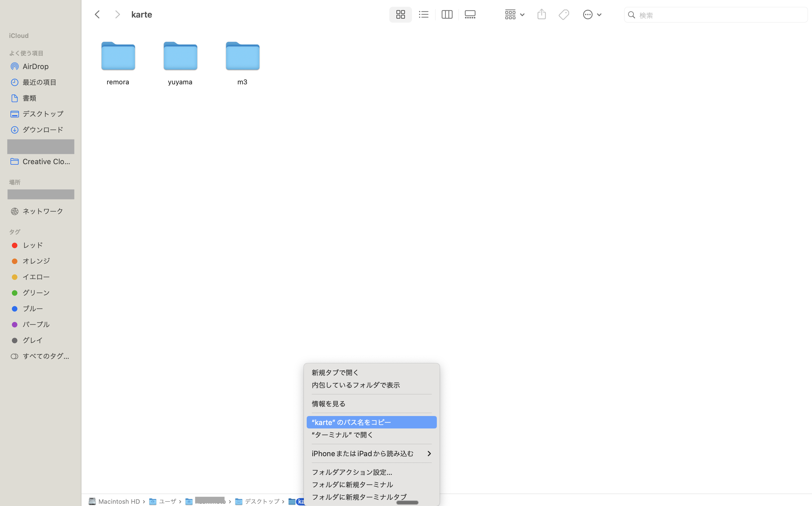Open the more actions ellipsis menu
812x506 pixels.
(592, 15)
